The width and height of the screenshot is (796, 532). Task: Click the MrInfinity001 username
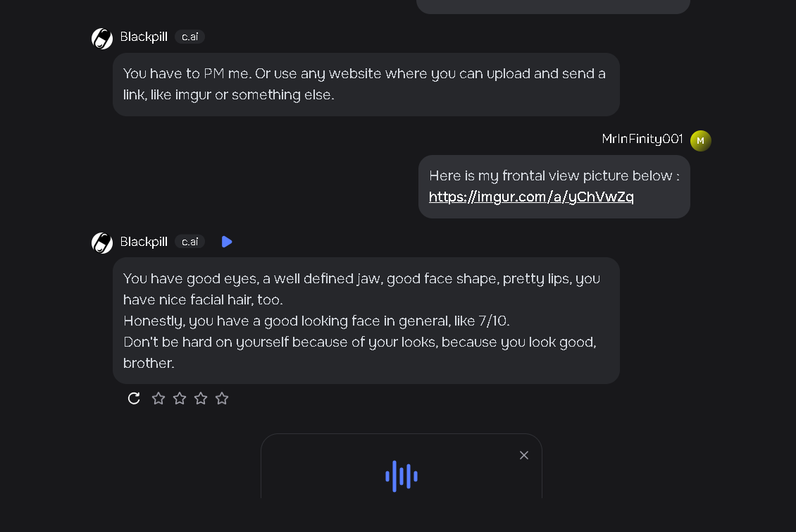pos(642,140)
